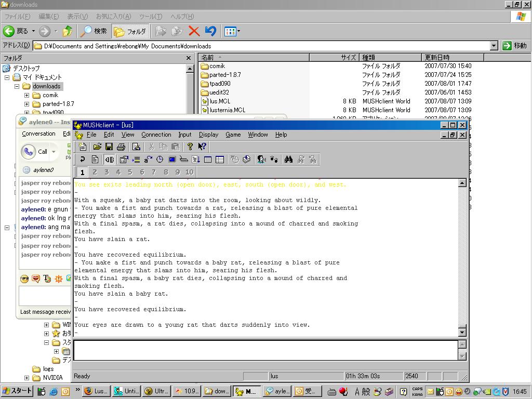Open the Notepad icon in MUSHclient toolbar

pyautogui.click(x=137, y=147)
